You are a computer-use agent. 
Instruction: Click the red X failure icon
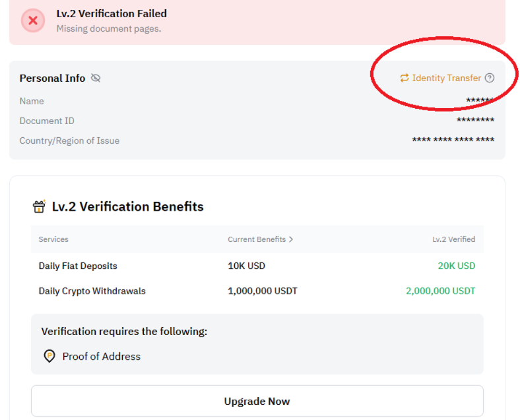[x=32, y=20]
